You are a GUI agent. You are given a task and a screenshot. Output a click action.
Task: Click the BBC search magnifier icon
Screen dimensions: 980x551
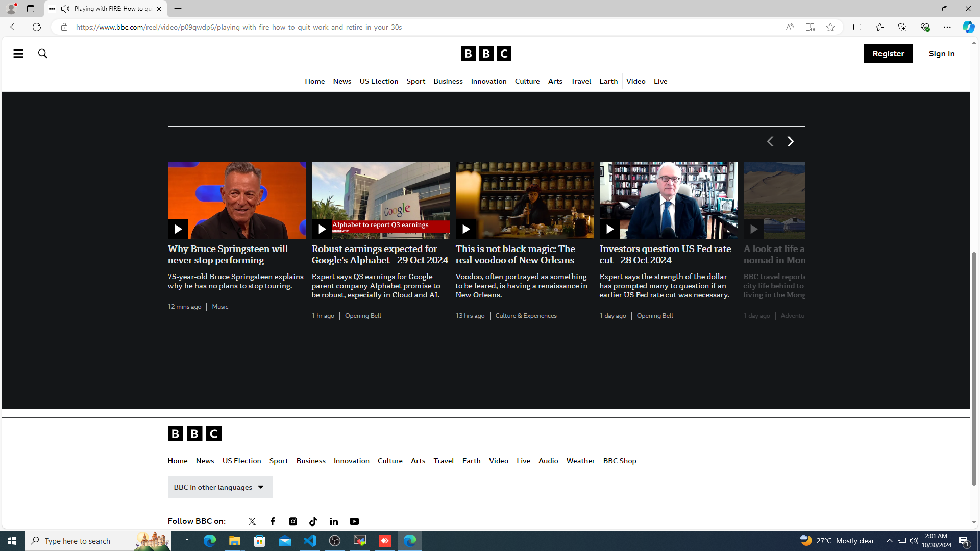(x=43, y=54)
